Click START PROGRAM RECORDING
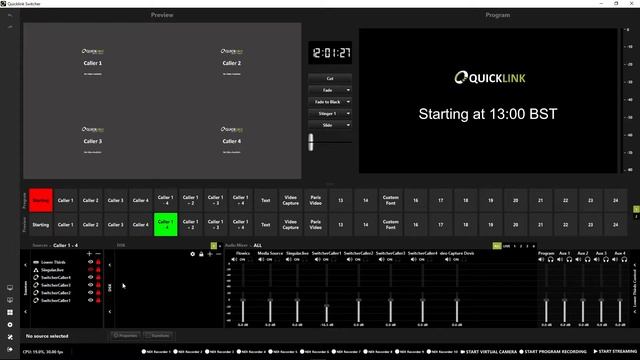 [553, 351]
